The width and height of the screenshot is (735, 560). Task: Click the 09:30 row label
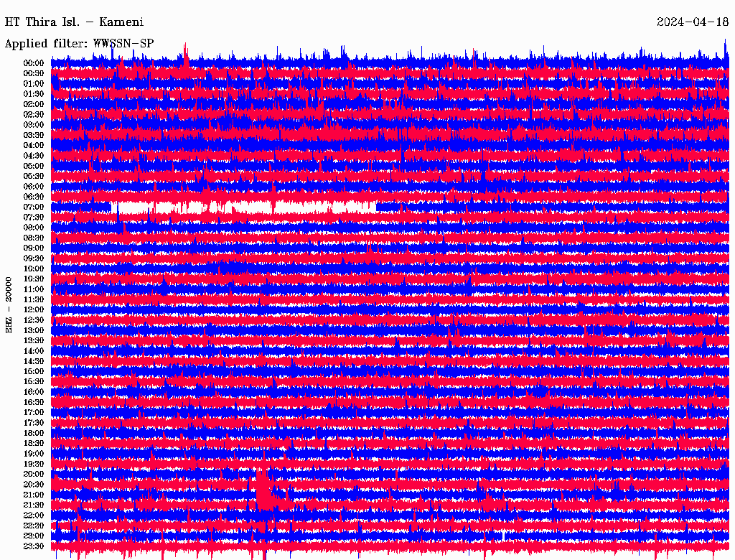34,258
